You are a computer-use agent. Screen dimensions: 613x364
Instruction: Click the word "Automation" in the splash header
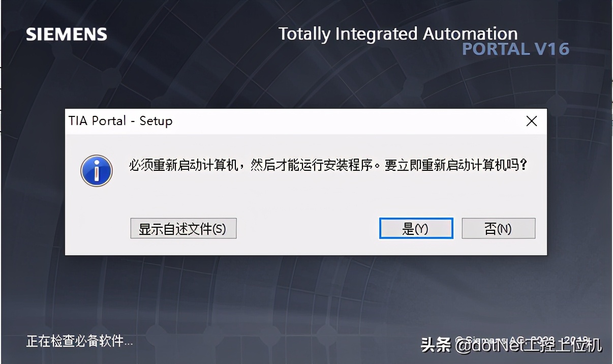470,34
